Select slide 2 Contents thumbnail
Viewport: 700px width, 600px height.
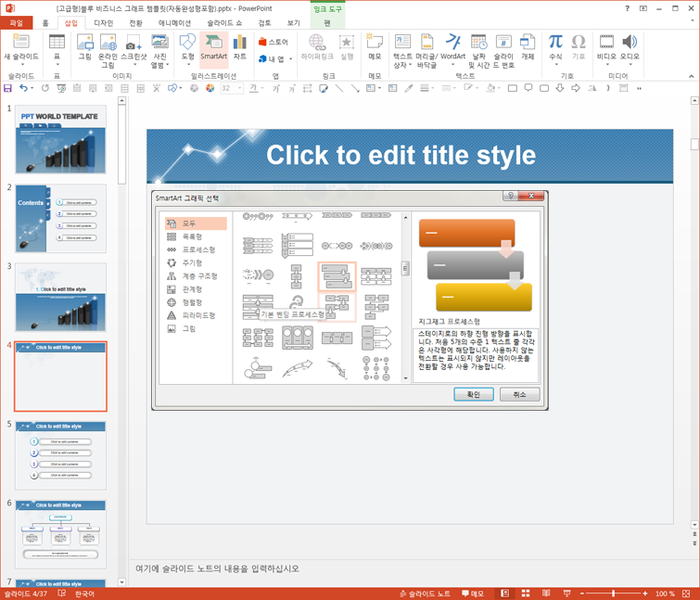point(60,218)
